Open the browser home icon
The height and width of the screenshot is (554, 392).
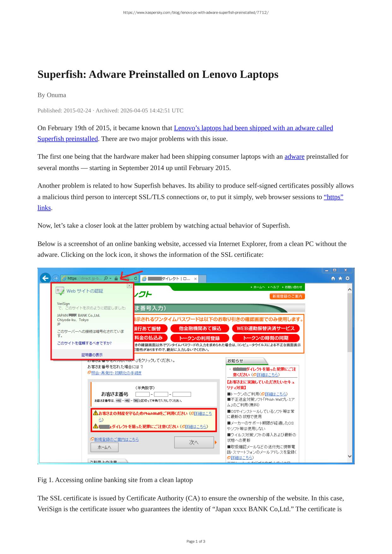point(333,278)
